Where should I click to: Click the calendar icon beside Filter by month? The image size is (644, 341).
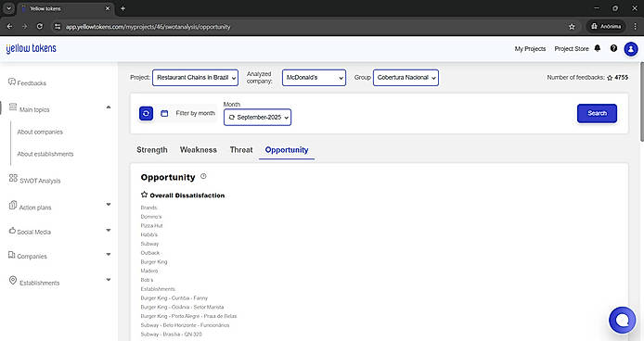click(x=164, y=113)
